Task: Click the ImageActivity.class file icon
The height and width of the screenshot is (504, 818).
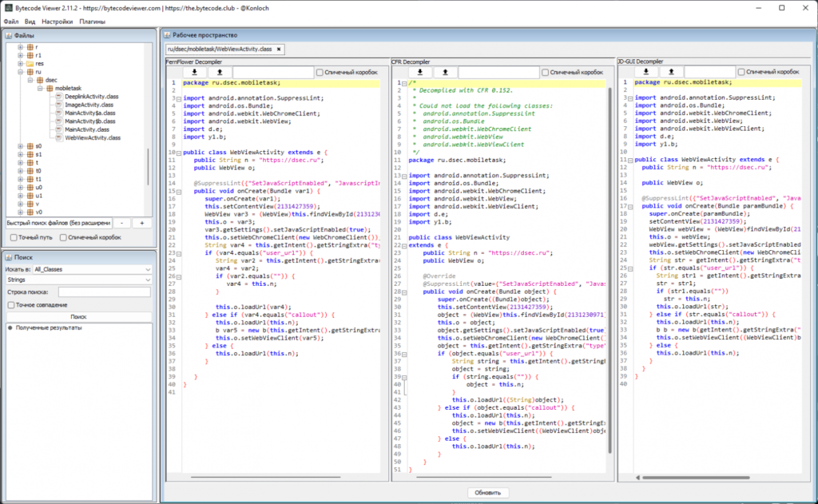Action: pyautogui.click(x=59, y=105)
